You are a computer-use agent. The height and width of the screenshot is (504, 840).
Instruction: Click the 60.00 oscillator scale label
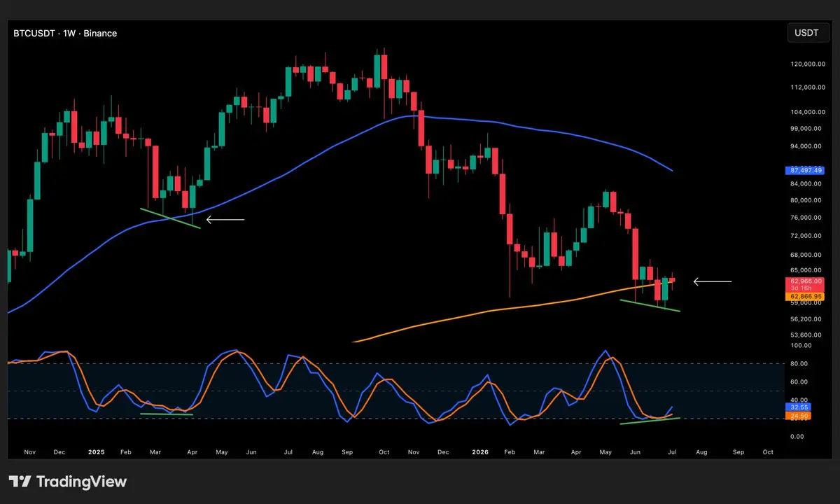pos(800,382)
